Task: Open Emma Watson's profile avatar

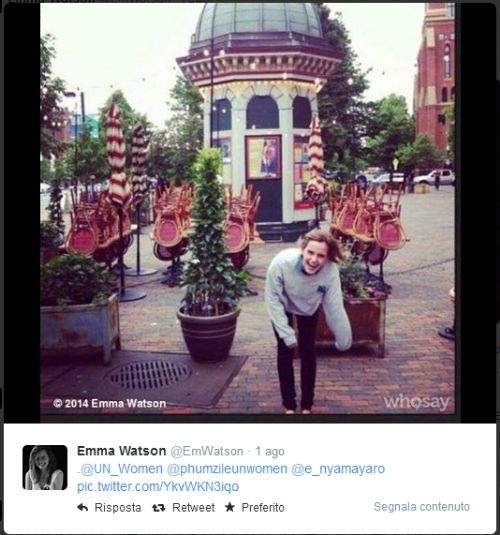Action: 45,467
